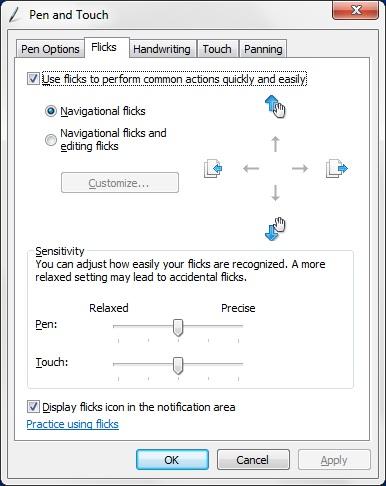The height and width of the screenshot is (486, 386).
Task: Open the Practice using flicks link
Action: click(72, 424)
